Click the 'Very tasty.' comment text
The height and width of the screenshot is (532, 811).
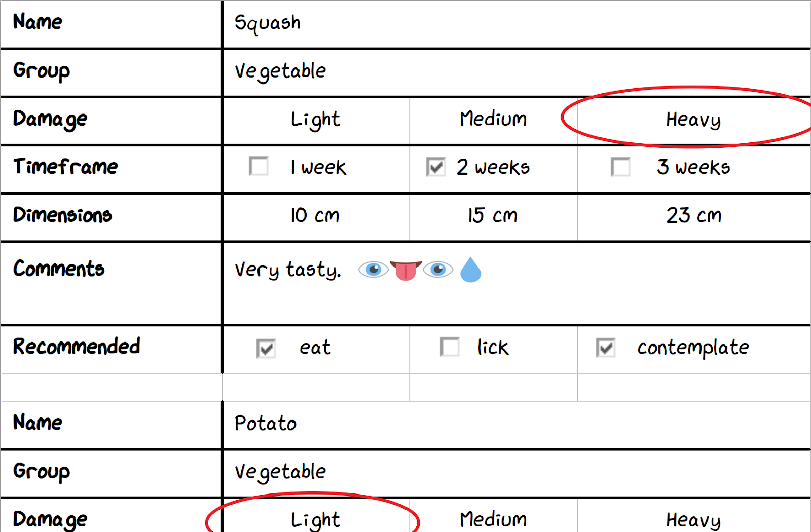[x=287, y=270]
